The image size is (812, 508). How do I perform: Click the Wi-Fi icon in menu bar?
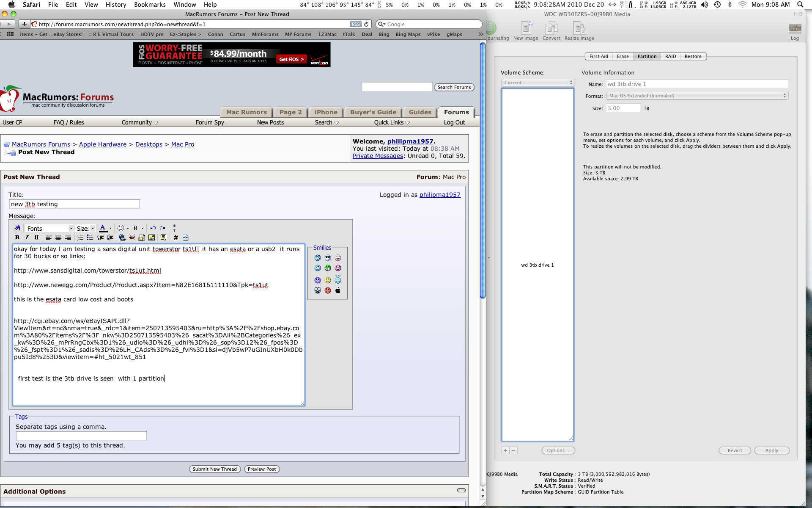tap(743, 5)
